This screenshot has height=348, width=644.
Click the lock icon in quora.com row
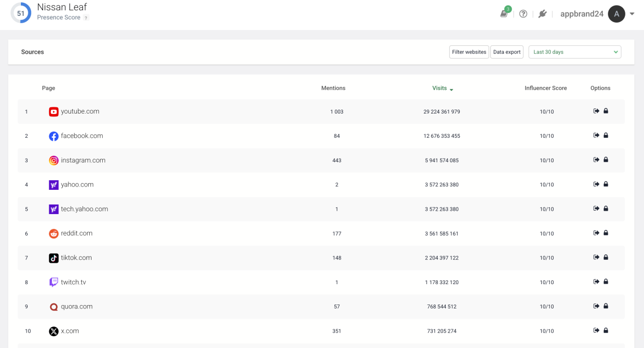coord(606,306)
